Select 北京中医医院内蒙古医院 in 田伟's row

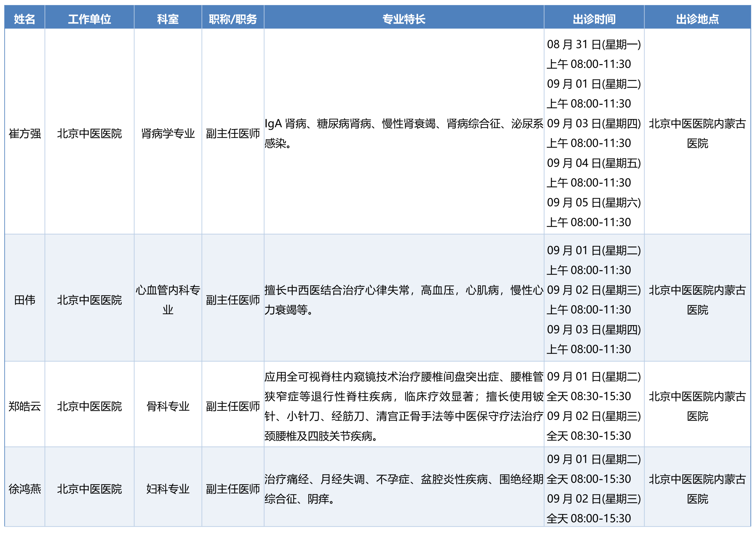click(x=698, y=300)
